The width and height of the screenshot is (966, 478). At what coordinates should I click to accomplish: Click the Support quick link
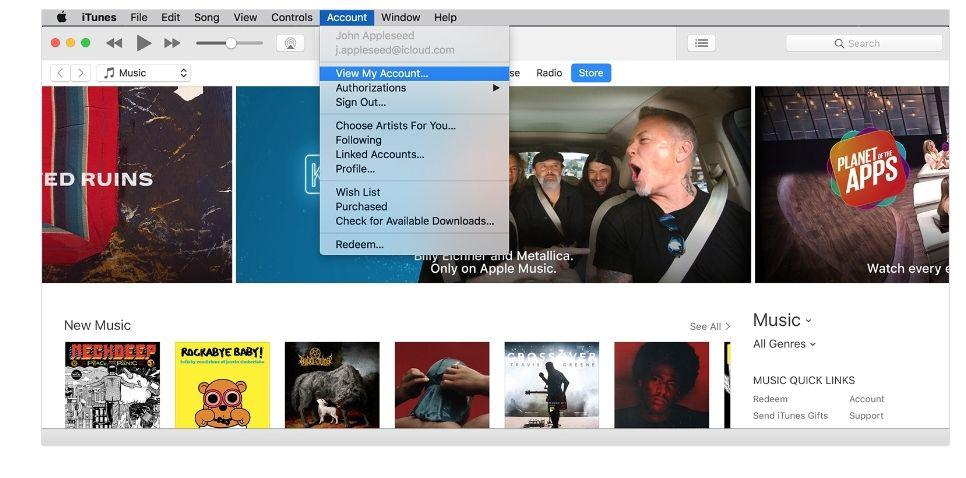866,416
